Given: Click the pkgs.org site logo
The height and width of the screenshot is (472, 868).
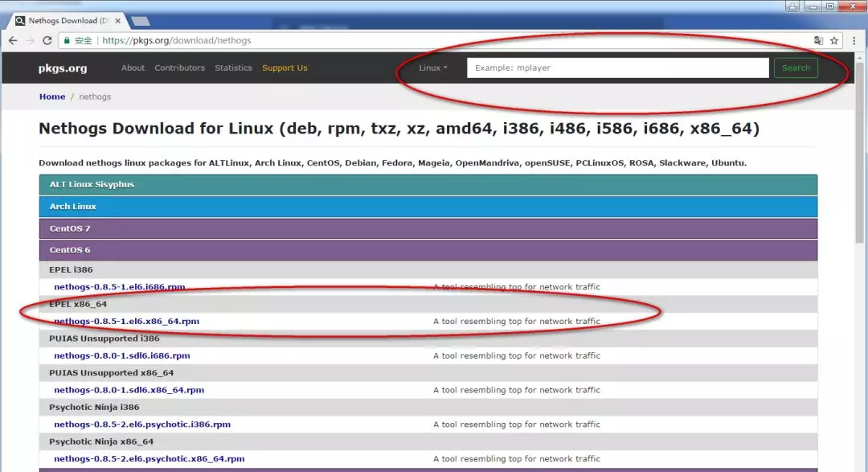Looking at the screenshot, I should (x=63, y=68).
